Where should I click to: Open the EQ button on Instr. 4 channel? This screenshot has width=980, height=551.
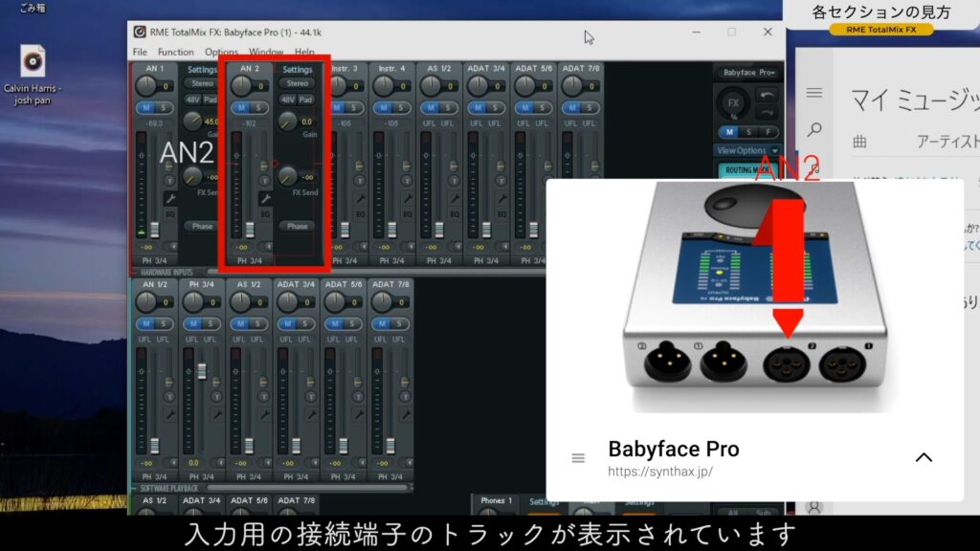(407, 214)
